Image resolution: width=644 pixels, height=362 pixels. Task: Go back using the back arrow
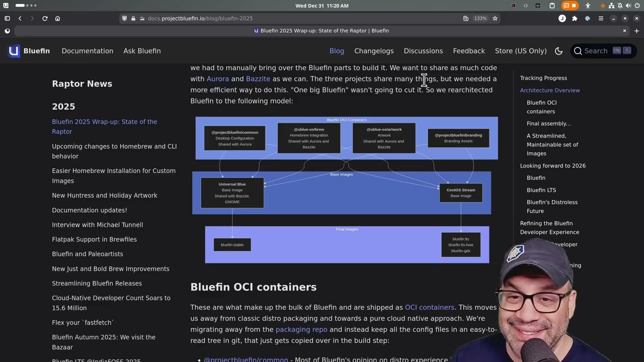point(20,19)
